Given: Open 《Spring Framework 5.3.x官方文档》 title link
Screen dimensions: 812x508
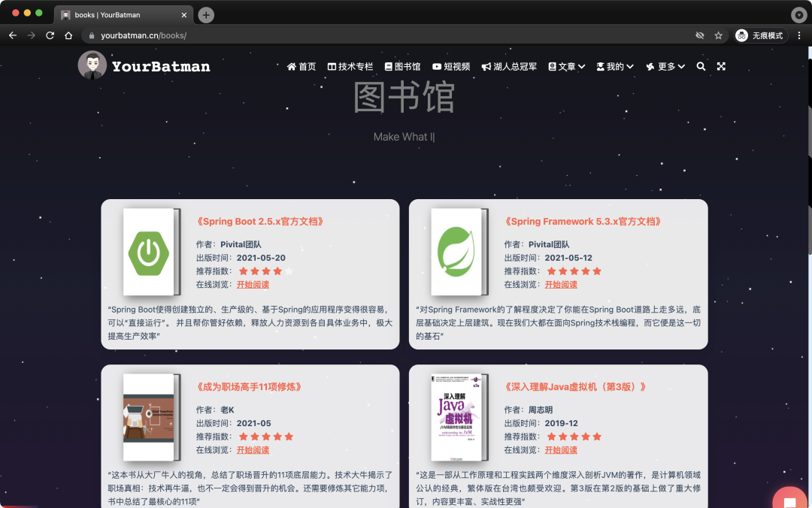Looking at the screenshot, I should [x=583, y=222].
